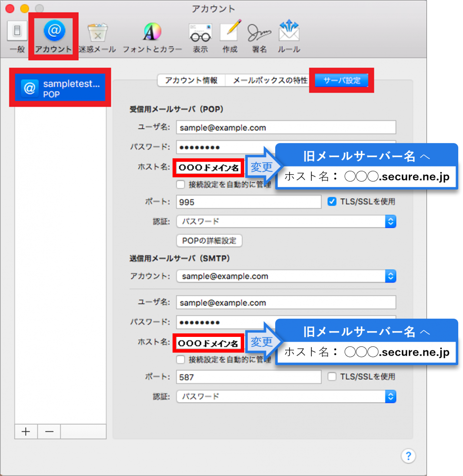Click the help question mark button

(408, 456)
